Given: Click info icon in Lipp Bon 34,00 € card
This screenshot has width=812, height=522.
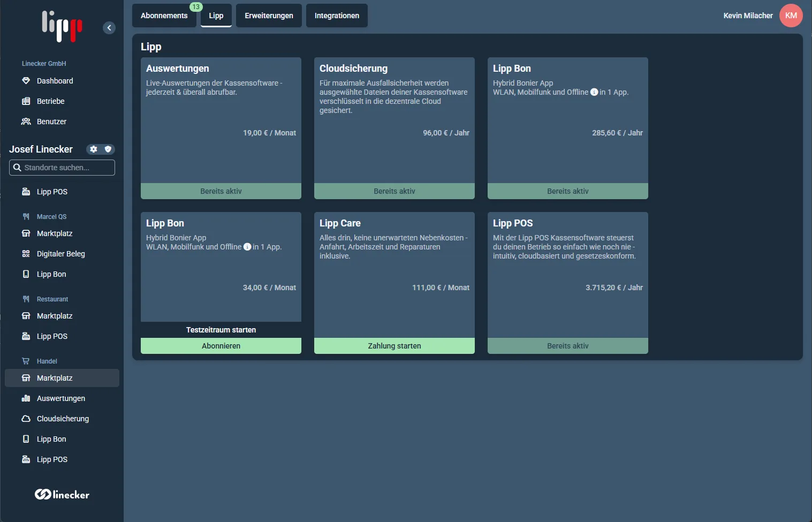Looking at the screenshot, I should [x=247, y=247].
